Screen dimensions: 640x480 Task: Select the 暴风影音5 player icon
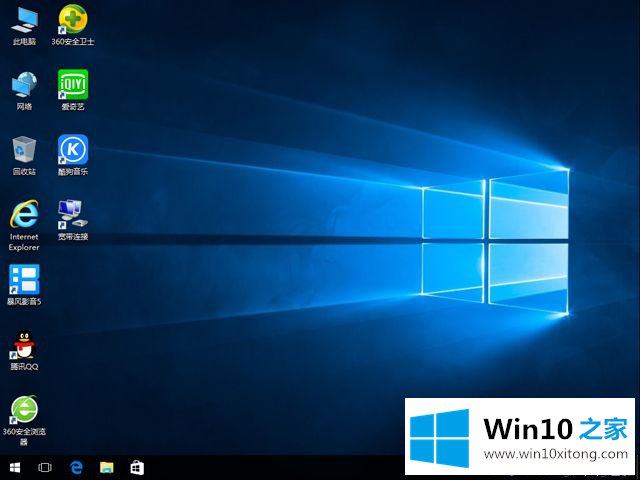(x=24, y=279)
